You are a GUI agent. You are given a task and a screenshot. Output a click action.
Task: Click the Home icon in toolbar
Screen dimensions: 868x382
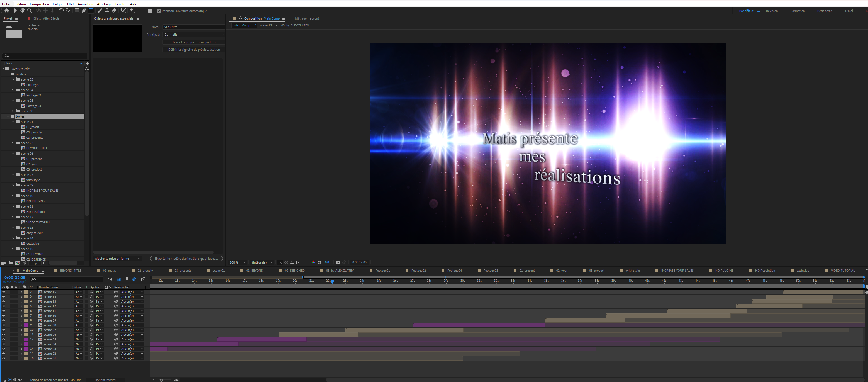(x=6, y=11)
